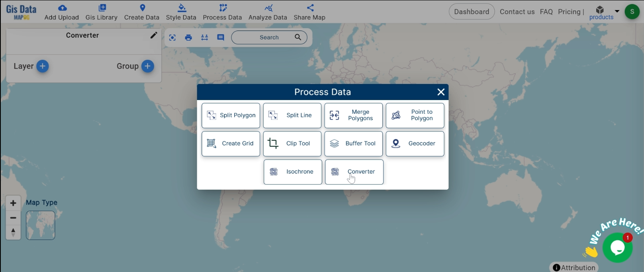This screenshot has height=272, width=644.
Task: Open the Pricing link
Action: pyautogui.click(x=569, y=12)
